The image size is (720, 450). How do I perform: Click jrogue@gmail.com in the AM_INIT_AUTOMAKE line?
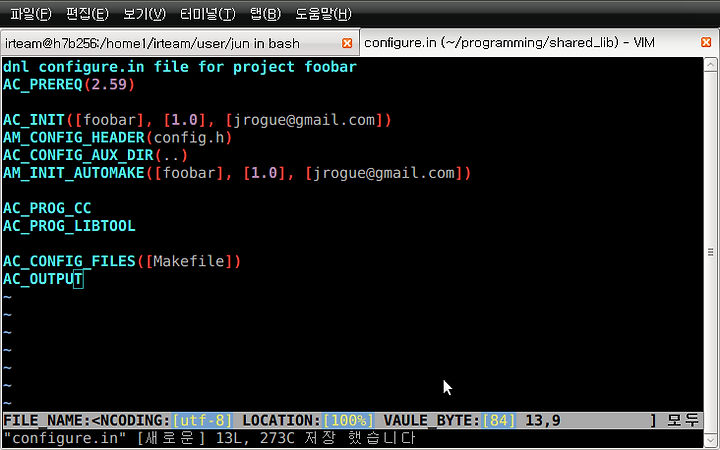point(384,173)
